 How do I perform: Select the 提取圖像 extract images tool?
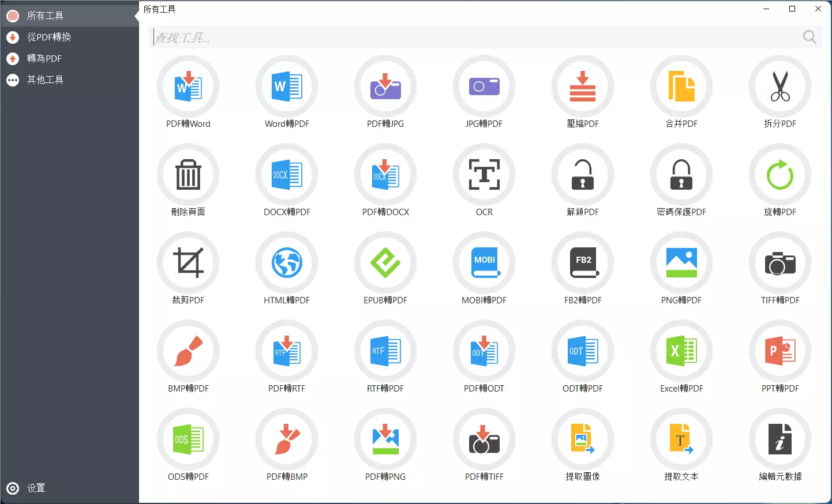point(583,439)
